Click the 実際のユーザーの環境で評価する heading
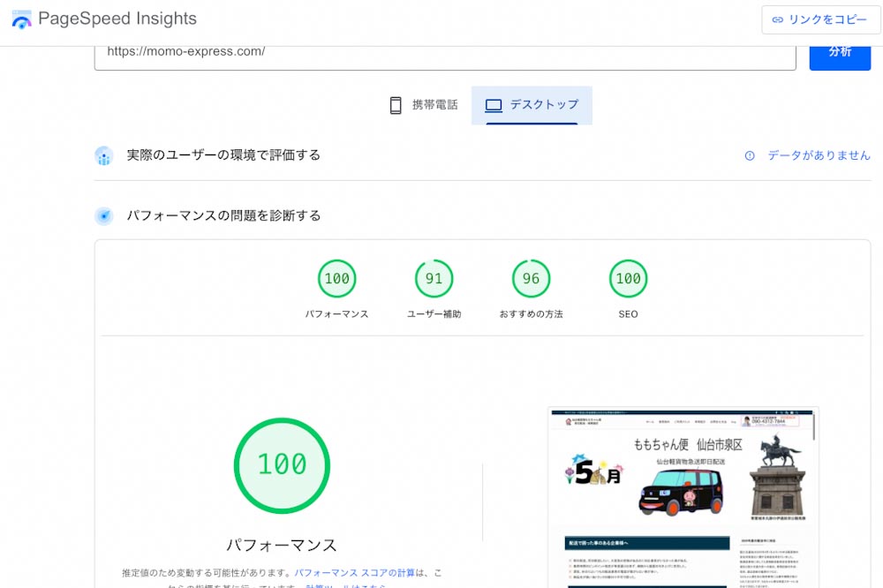Image resolution: width=883 pixels, height=588 pixels. (x=223, y=155)
